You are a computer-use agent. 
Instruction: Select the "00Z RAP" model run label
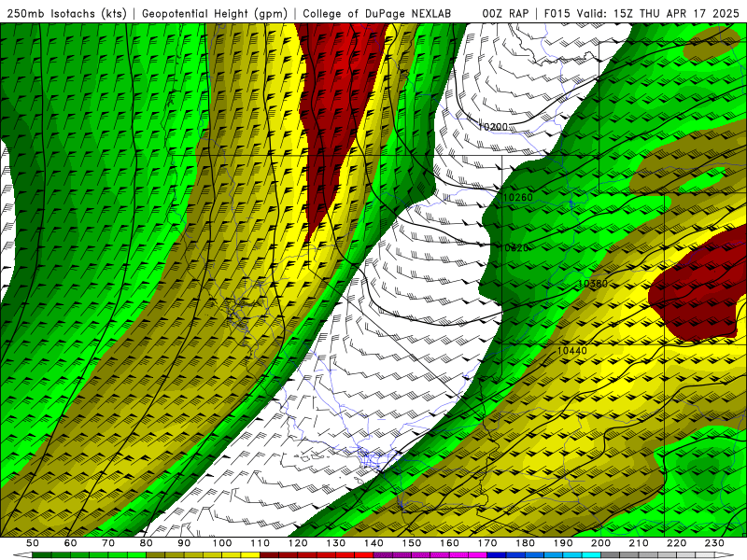505,14
